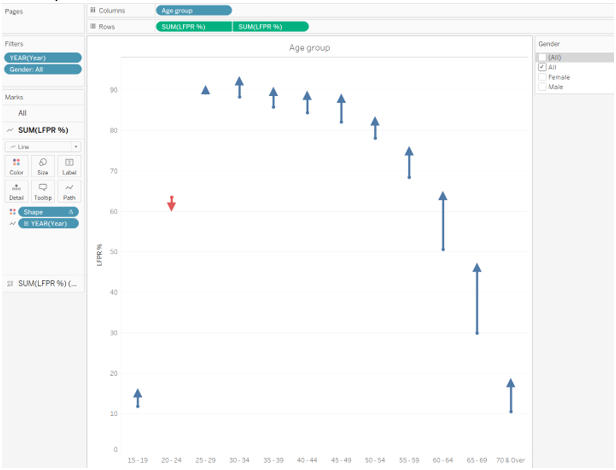
Task: Open the Color marks card
Action: click(x=16, y=165)
